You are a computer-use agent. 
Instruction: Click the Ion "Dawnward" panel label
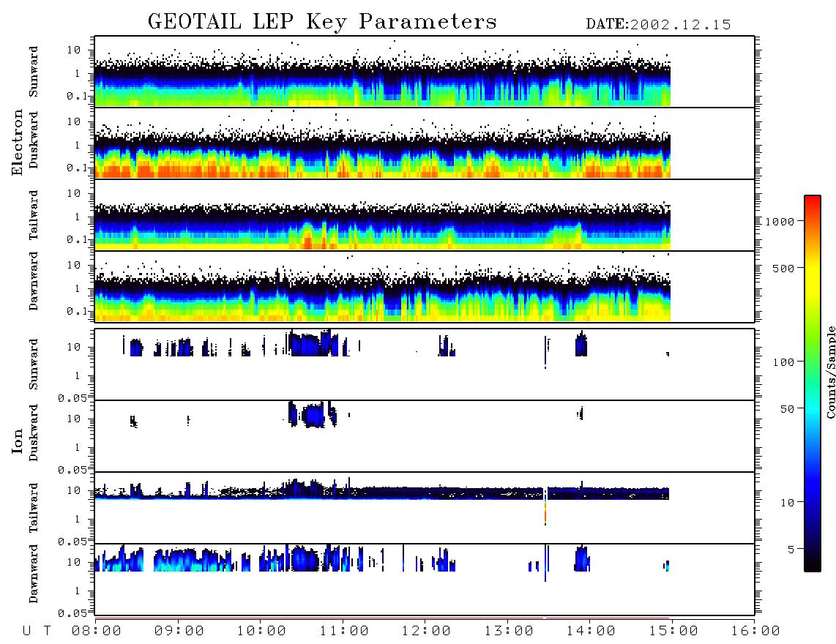click(34, 574)
